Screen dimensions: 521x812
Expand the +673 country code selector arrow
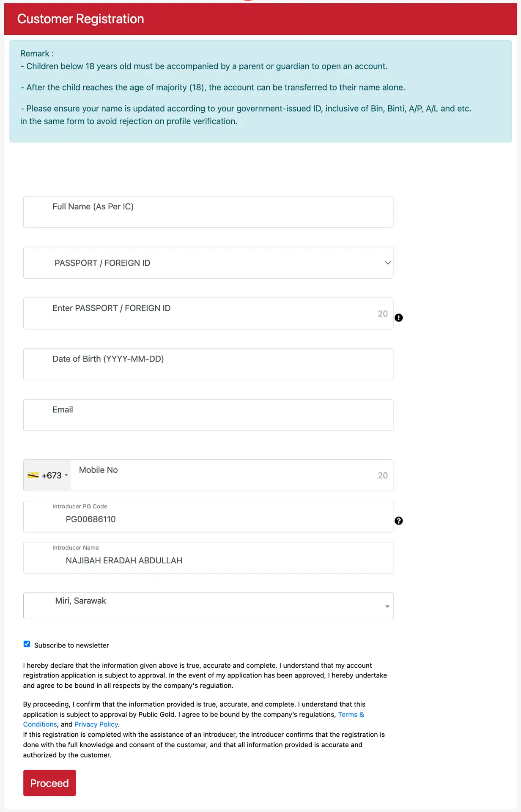(66, 475)
